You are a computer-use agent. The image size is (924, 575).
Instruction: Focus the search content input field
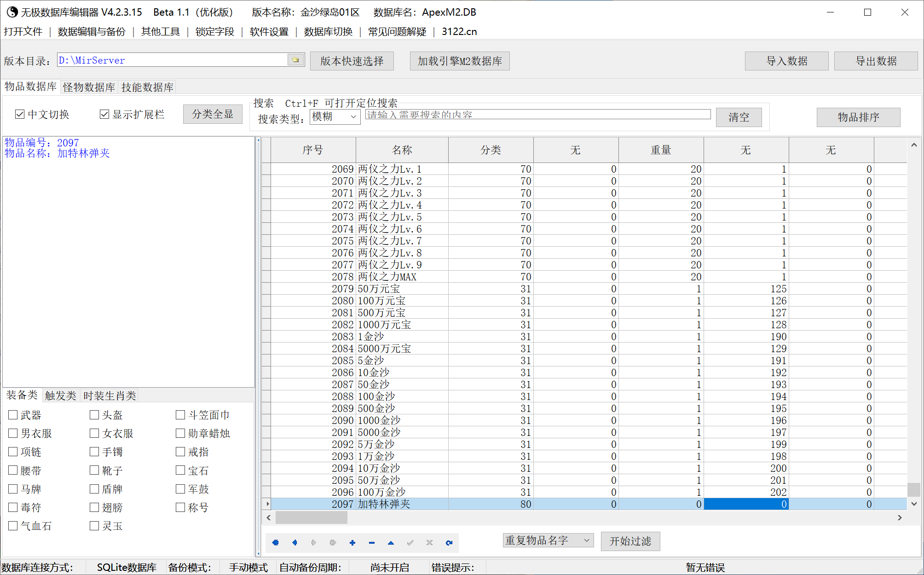538,114
